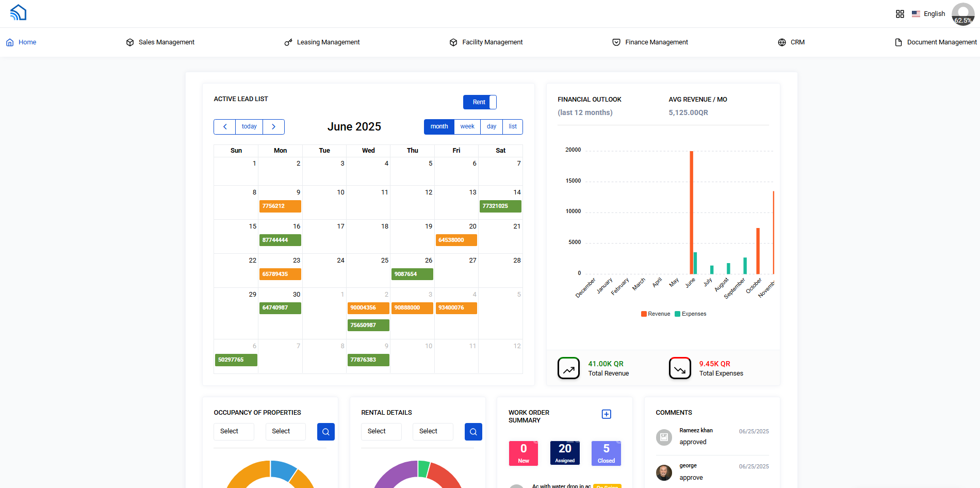Open Document Management menu
Viewport: 980px width, 488px height.
tap(936, 42)
